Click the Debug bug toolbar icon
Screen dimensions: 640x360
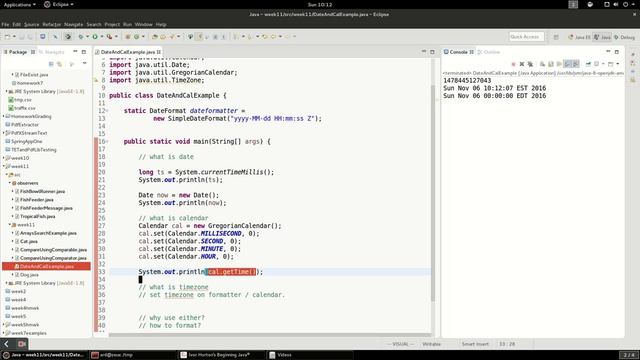point(81,37)
